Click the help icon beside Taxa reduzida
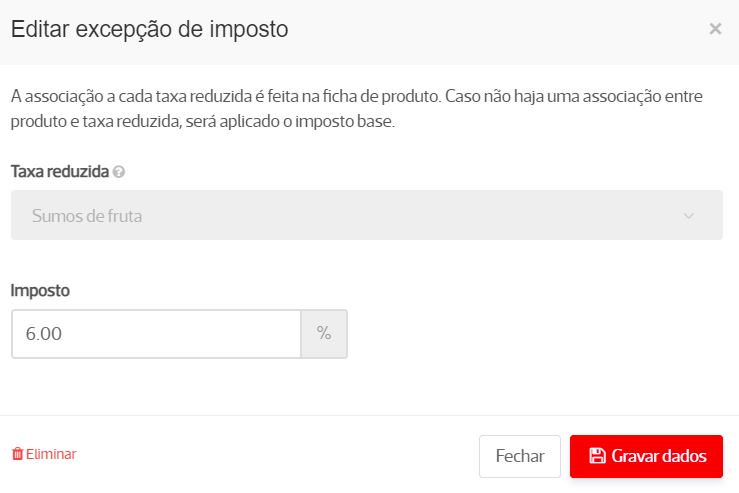The width and height of the screenshot is (739, 493). pyautogui.click(x=119, y=172)
